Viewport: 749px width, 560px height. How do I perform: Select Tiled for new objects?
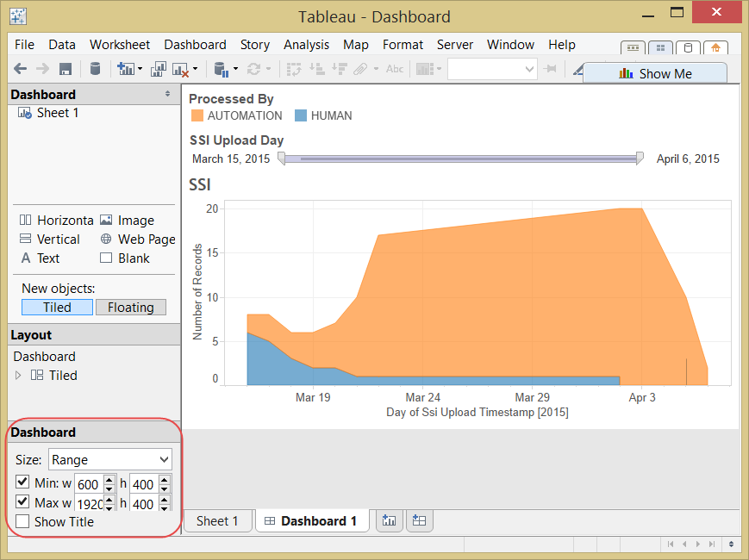58,307
